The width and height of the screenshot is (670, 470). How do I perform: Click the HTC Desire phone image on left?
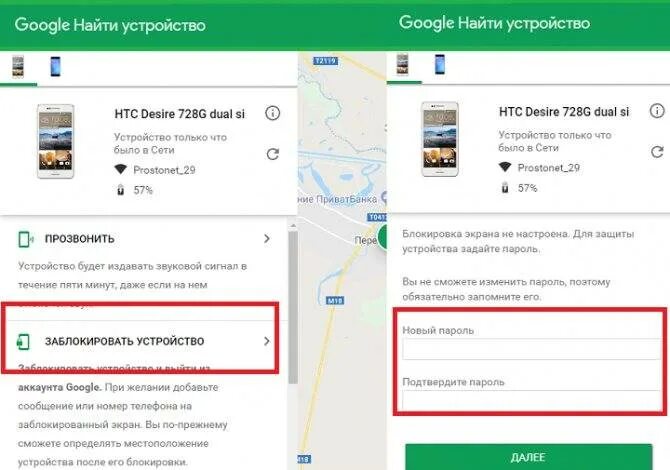tap(56, 141)
